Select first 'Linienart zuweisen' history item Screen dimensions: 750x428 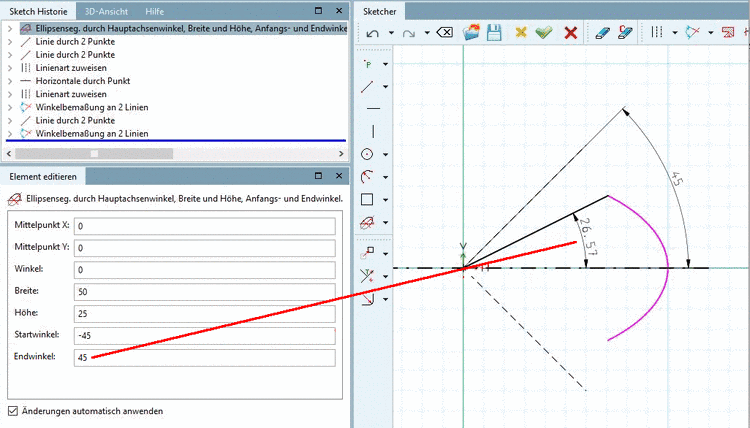coord(71,68)
